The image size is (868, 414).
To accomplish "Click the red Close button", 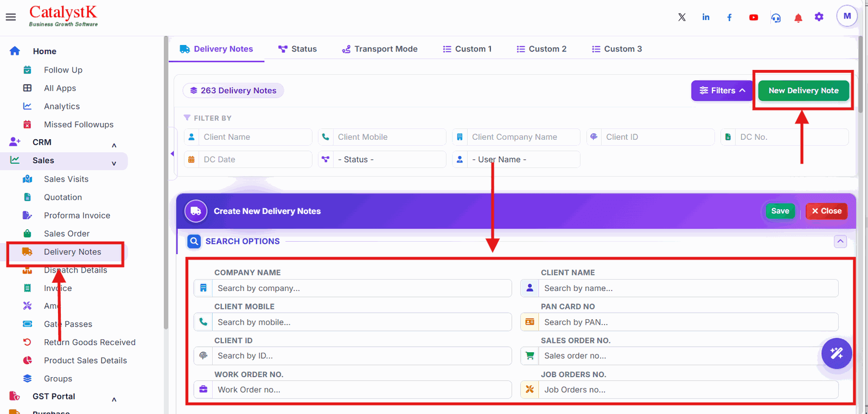I will point(826,211).
